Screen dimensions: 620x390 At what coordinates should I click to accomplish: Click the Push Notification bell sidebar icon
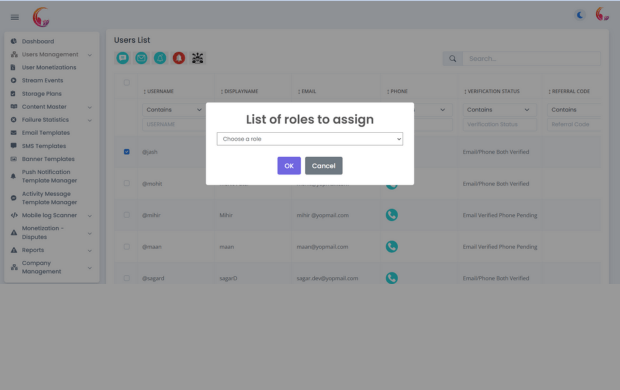(x=13, y=176)
